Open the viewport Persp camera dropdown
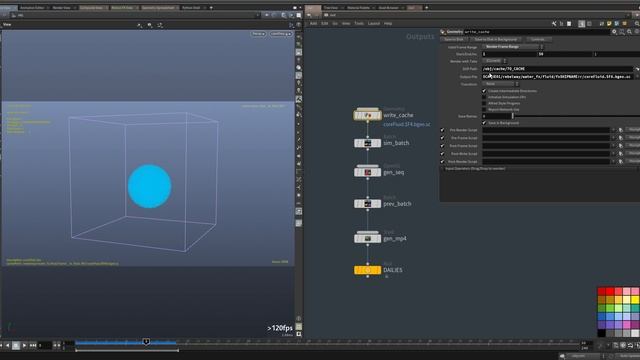The width and height of the screenshot is (640, 360). tap(258, 34)
